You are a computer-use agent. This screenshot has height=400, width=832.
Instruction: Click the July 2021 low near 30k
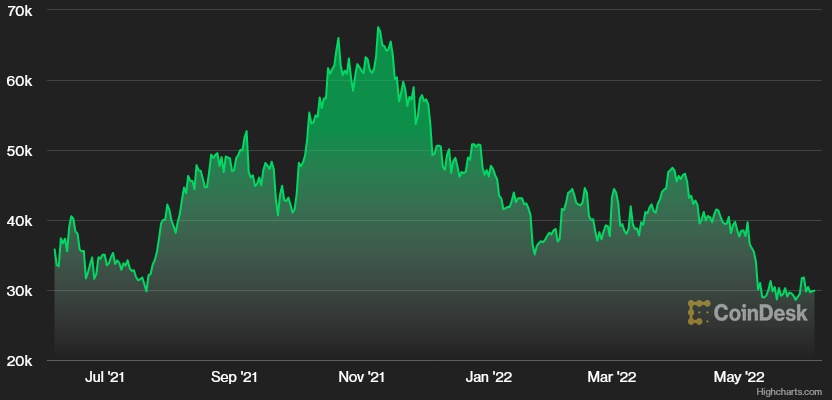[x=146, y=291]
